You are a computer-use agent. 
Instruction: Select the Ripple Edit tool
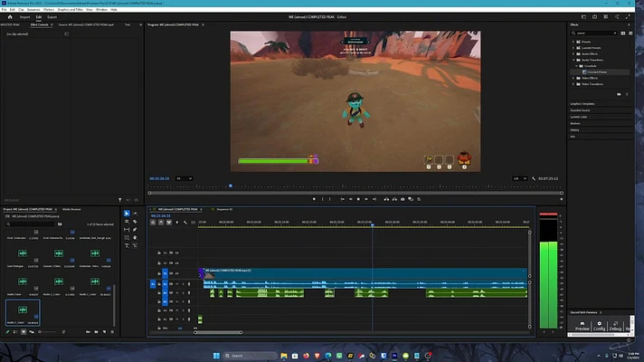pyautogui.click(x=127, y=222)
